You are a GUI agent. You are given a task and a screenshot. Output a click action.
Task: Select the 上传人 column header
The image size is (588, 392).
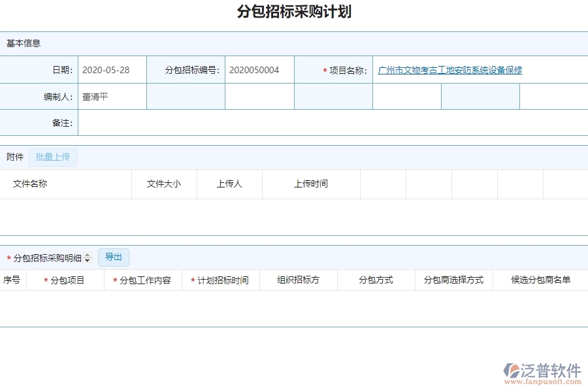click(229, 184)
